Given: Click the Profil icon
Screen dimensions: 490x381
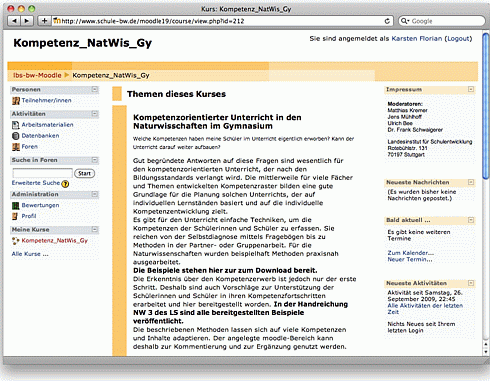Looking at the screenshot, I should [15, 216].
